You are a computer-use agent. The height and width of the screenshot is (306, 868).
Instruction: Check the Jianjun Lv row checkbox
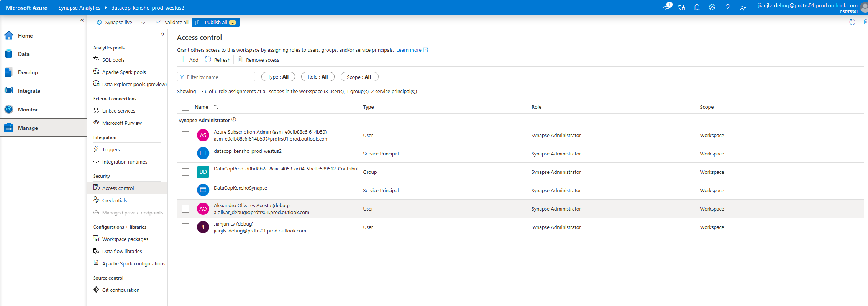185,227
